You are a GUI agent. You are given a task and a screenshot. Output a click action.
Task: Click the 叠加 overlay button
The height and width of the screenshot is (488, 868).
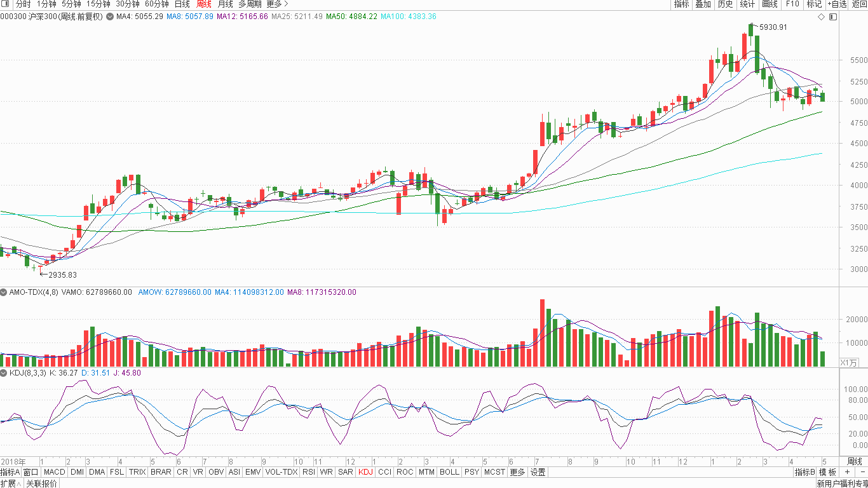703,4
